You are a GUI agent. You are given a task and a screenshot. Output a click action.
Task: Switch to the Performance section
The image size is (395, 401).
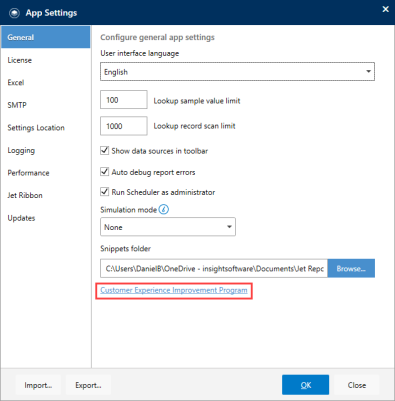click(x=29, y=173)
